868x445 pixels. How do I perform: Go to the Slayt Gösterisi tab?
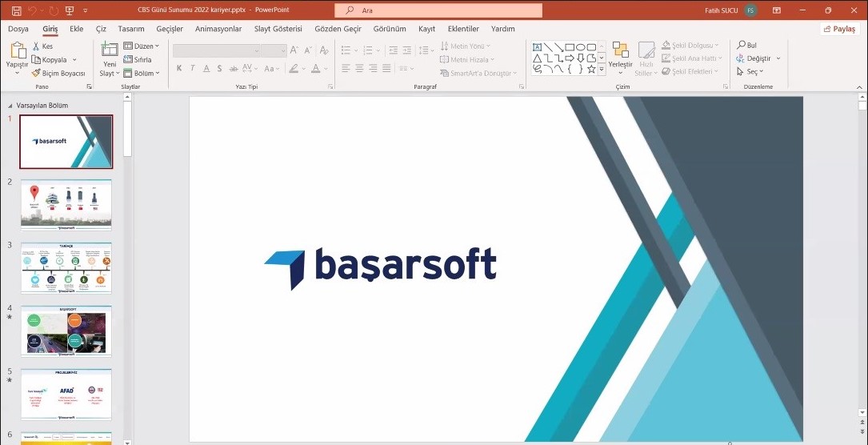[278, 29]
